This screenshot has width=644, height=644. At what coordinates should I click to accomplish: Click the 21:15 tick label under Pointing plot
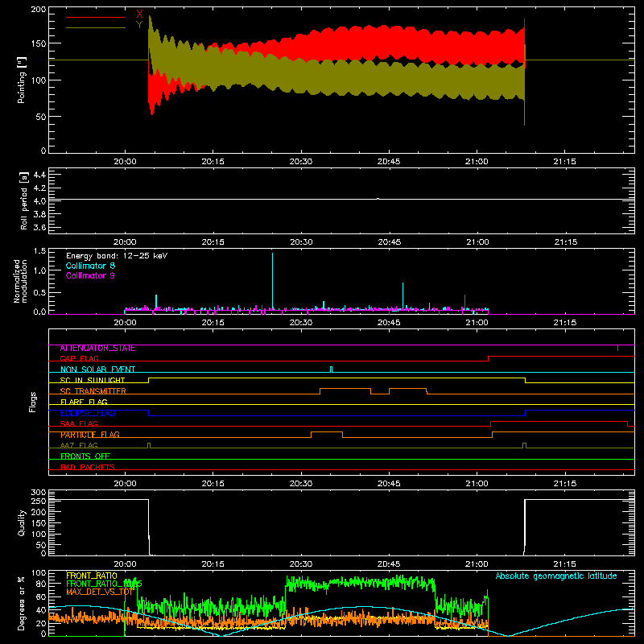[565, 162]
